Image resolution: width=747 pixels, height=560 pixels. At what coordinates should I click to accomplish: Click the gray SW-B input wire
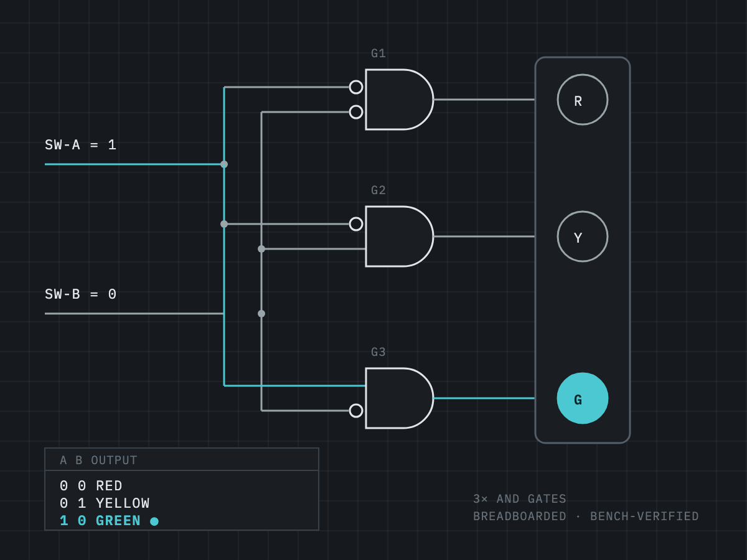134,314
